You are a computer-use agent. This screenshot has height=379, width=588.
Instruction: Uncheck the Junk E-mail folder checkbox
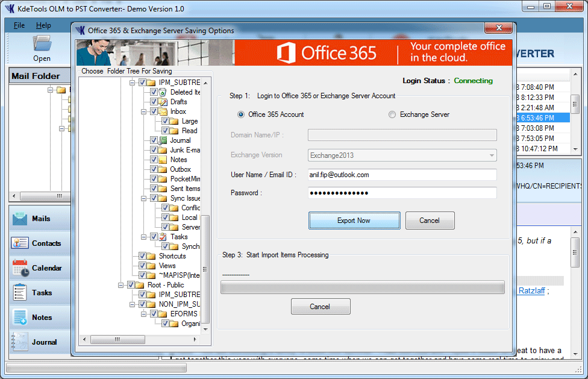tap(154, 150)
